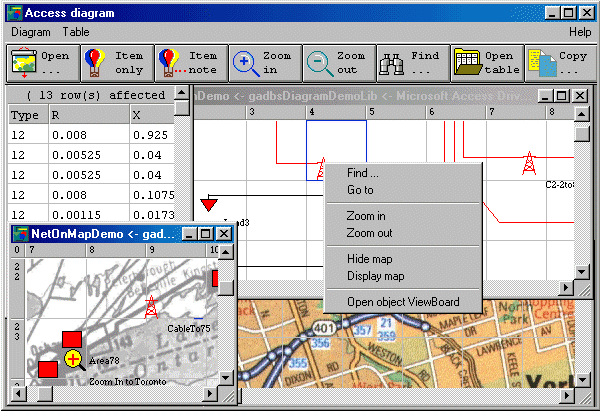Open Find with the binoculars button
This screenshot has height=411, width=600.
pyautogui.click(x=413, y=63)
